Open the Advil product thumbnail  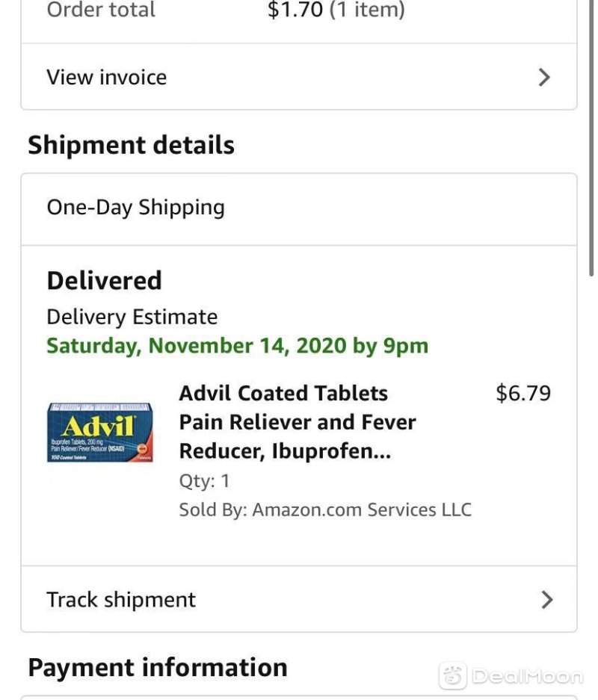pyautogui.click(x=100, y=432)
